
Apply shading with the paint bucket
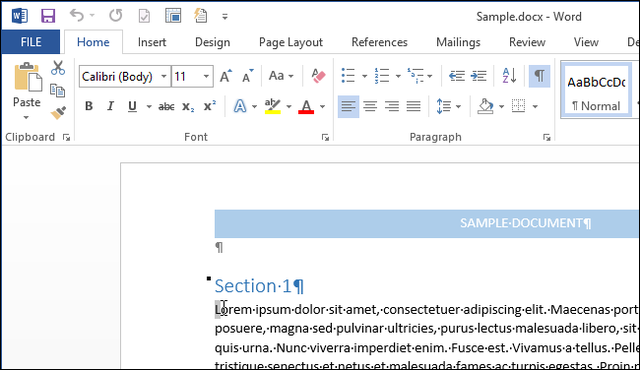[486, 106]
